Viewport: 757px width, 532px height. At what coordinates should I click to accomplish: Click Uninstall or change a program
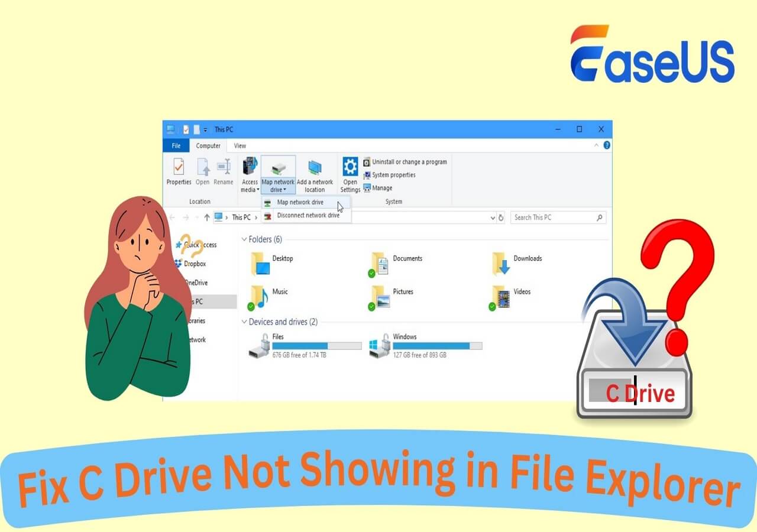(x=405, y=162)
